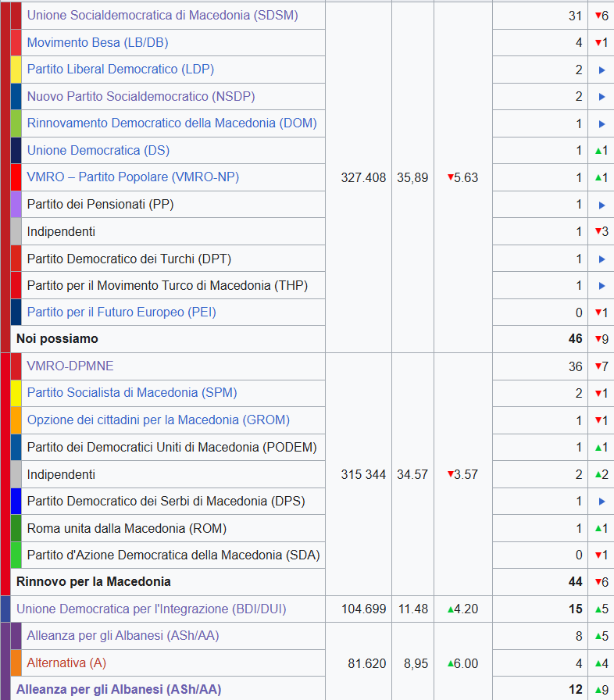Click the red down arrow beside 5.63
The image size is (614, 700).
[450, 178]
